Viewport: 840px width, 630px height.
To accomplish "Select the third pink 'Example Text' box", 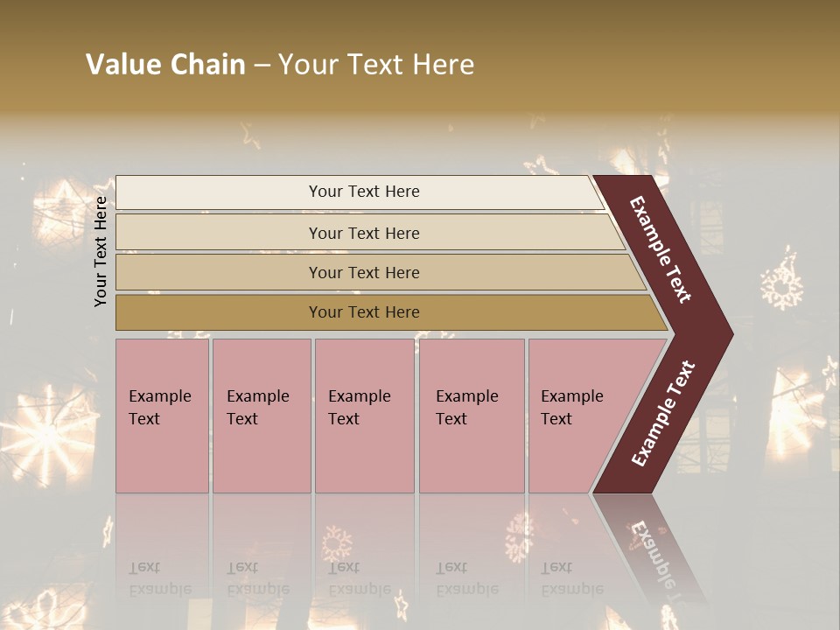I will click(365, 416).
